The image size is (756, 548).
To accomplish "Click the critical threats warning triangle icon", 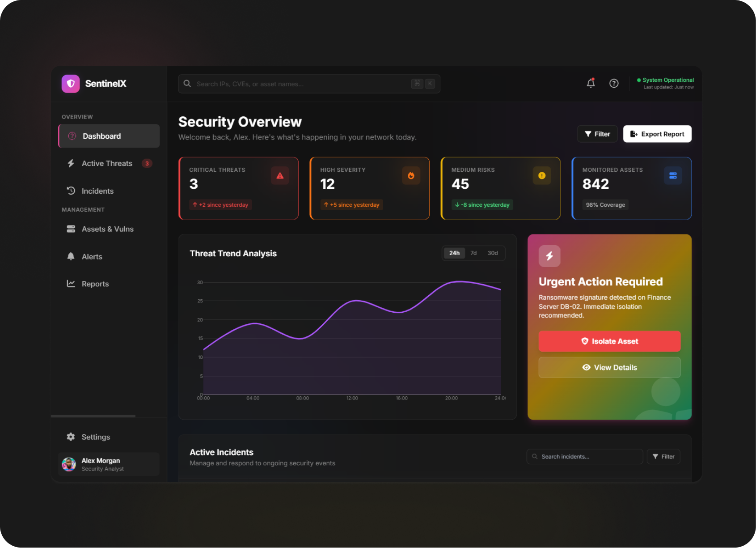I will (x=280, y=176).
